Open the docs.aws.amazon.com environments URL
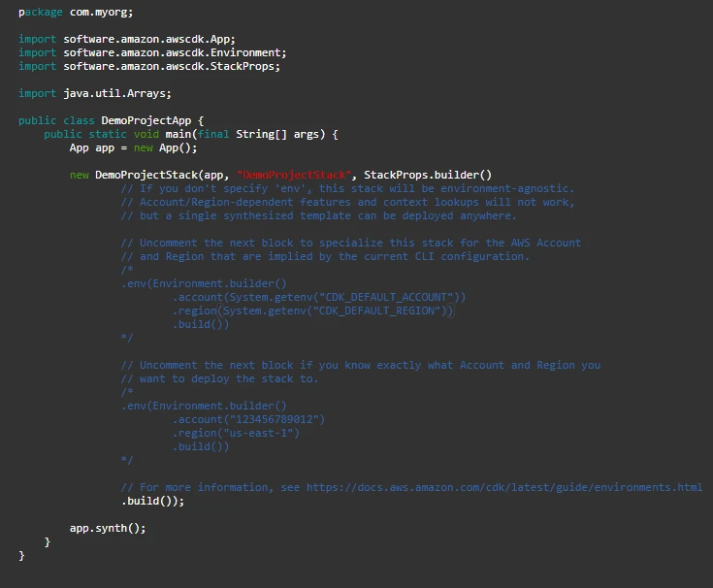 click(x=504, y=487)
